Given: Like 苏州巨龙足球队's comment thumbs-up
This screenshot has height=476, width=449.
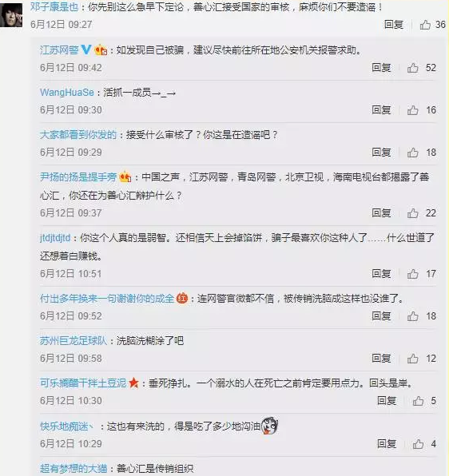Looking at the screenshot, I should pos(412,359).
